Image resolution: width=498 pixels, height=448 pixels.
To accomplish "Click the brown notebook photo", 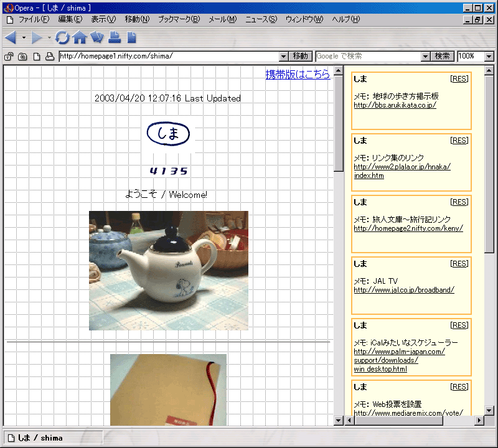I will click(x=168, y=390).
